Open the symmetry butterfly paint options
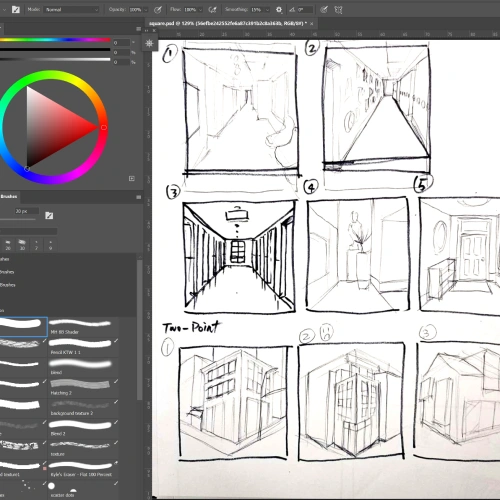Viewport: 500px width, 500px height. [338, 10]
